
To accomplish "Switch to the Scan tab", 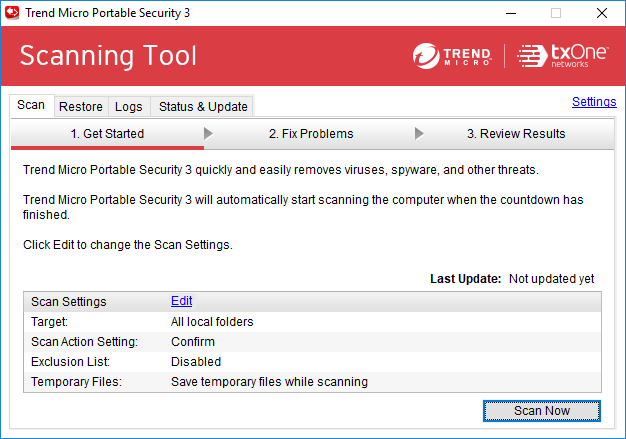I will 31,105.
